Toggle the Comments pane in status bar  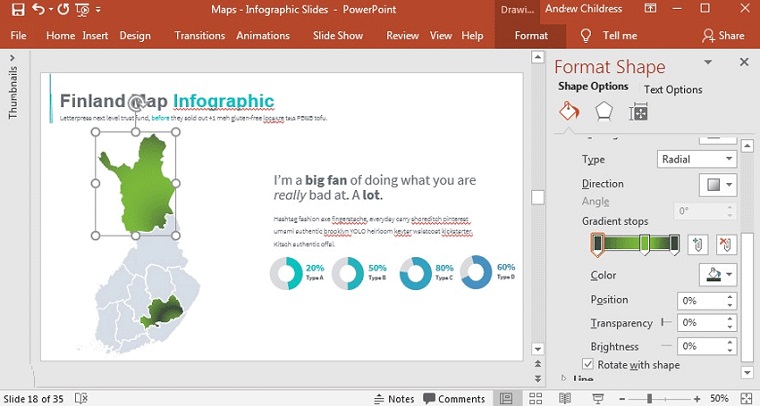point(454,398)
